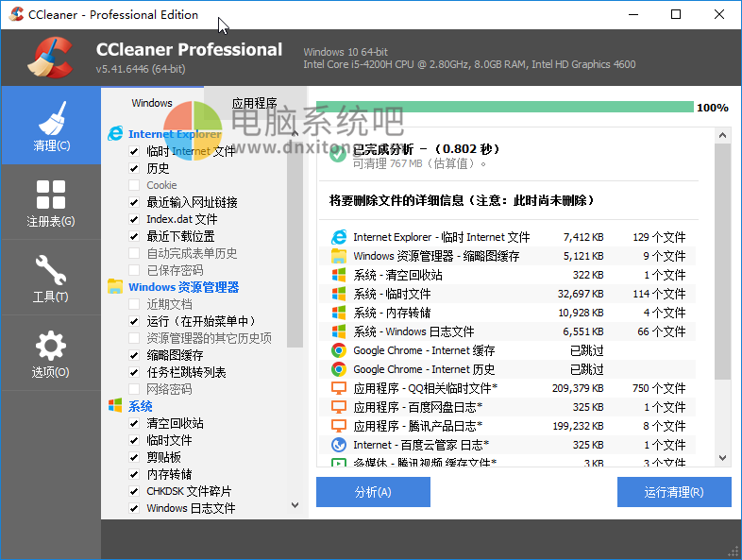Open the 注册表(G) registry section
Viewport: 742px width, 560px height.
(x=51, y=202)
